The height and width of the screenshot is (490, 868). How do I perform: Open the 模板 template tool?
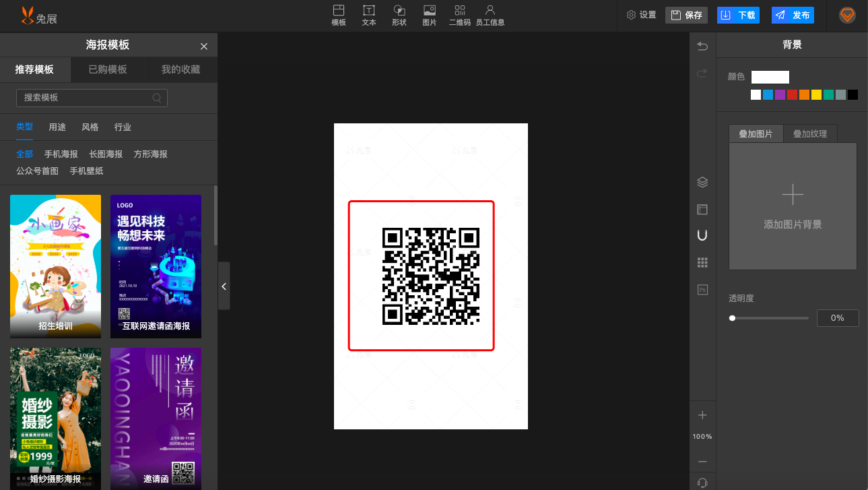[339, 16]
